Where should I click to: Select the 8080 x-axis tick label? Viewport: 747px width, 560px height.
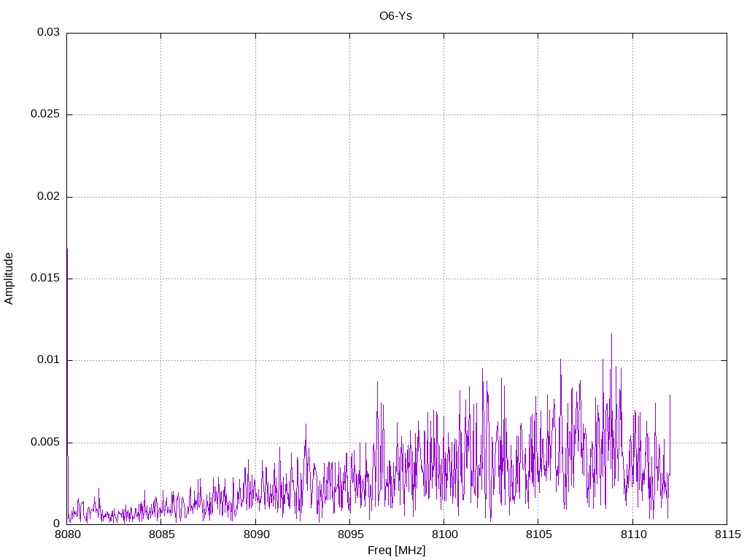point(67,535)
